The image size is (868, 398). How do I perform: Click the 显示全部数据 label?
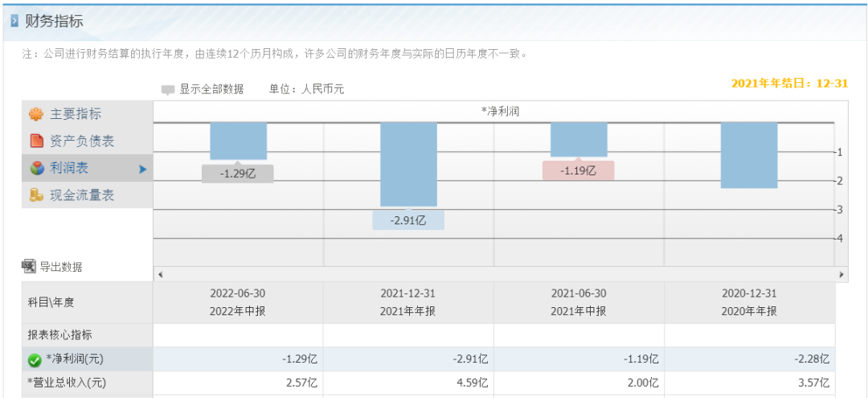coord(211,89)
